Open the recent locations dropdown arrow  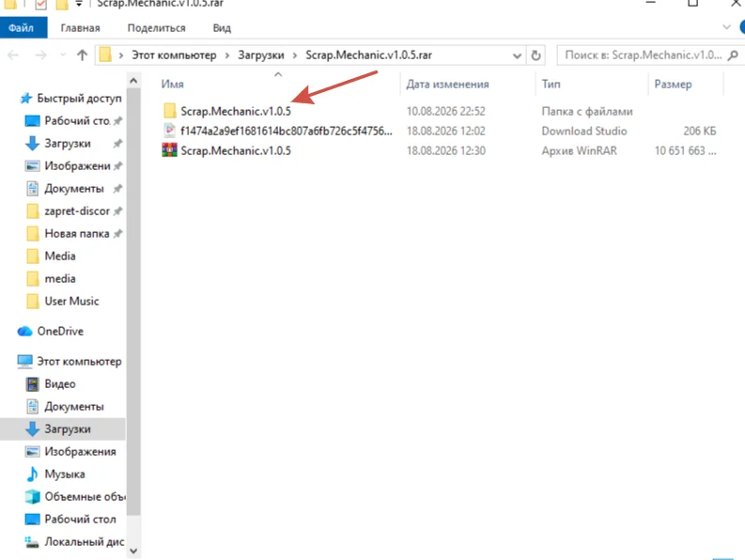pyautogui.click(x=63, y=55)
